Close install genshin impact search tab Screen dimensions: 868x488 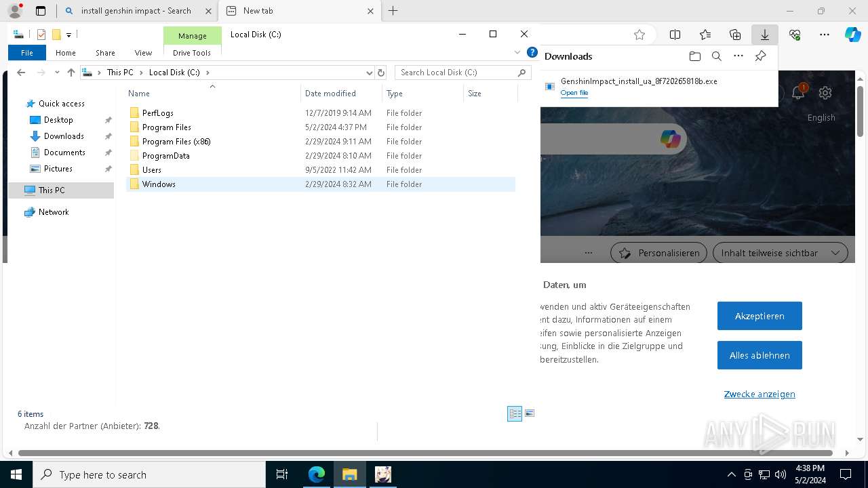[x=208, y=11]
